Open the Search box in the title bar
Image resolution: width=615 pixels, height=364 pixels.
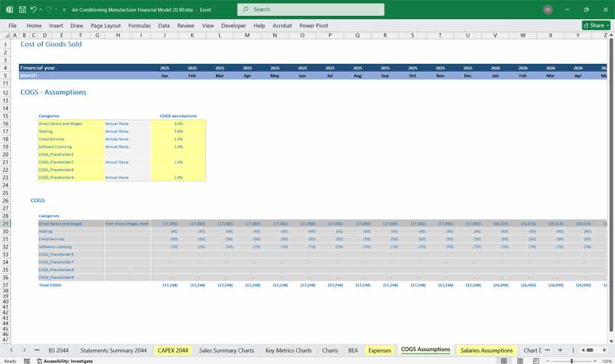tap(310, 9)
